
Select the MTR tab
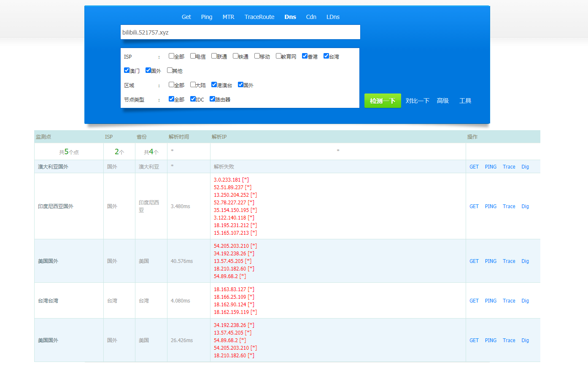click(x=228, y=17)
